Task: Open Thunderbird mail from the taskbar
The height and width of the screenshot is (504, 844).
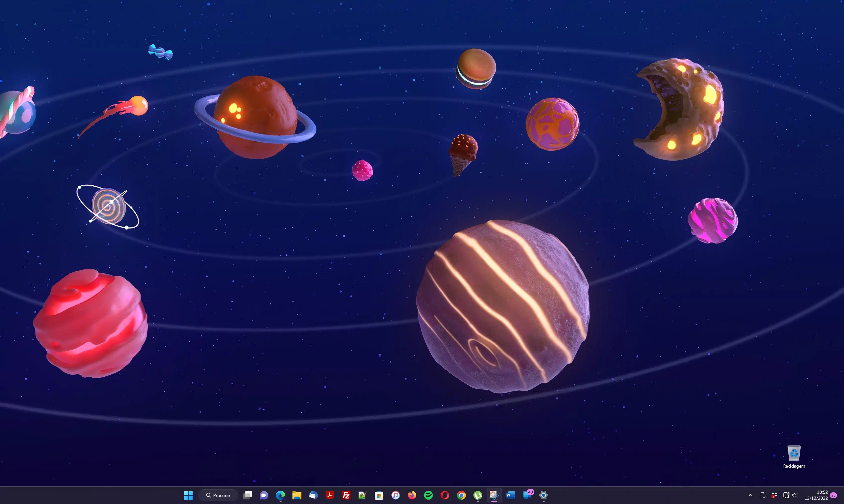Action: [313, 495]
